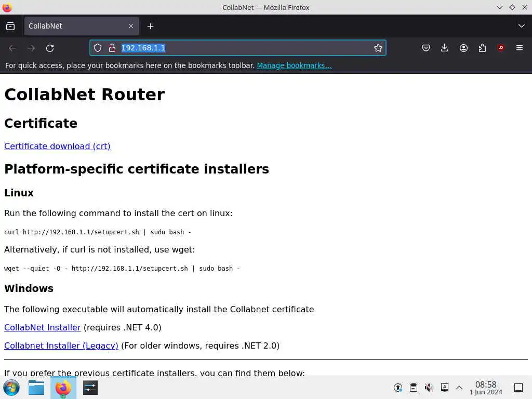Click the Platform-specific certificate installers heading

(x=137, y=169)
